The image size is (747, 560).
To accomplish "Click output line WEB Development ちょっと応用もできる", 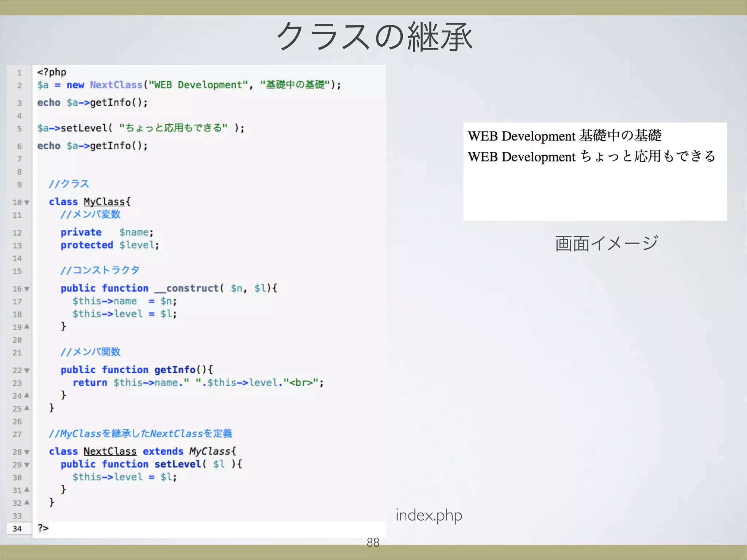I will [x=592, y=156].
